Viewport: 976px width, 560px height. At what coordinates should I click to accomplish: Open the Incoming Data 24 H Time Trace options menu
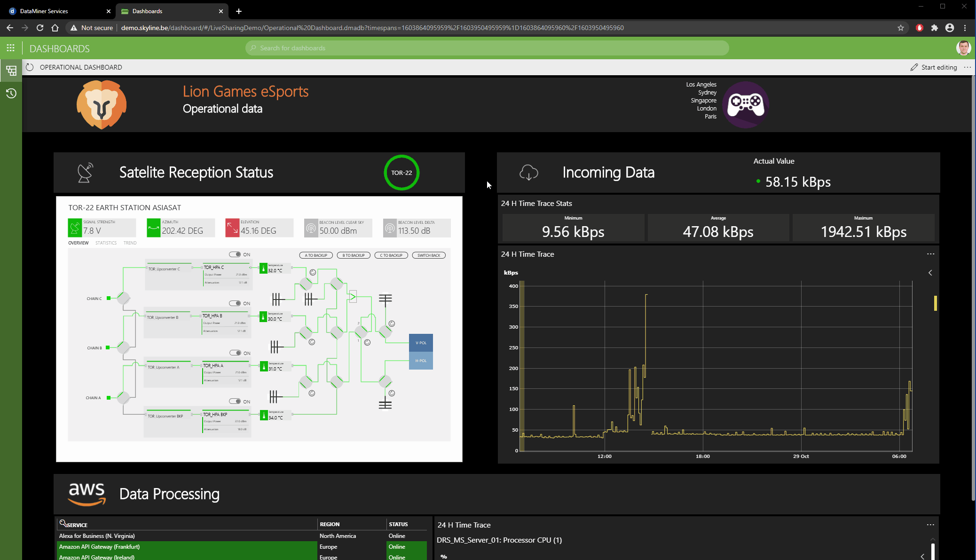[x=930, y=254]
